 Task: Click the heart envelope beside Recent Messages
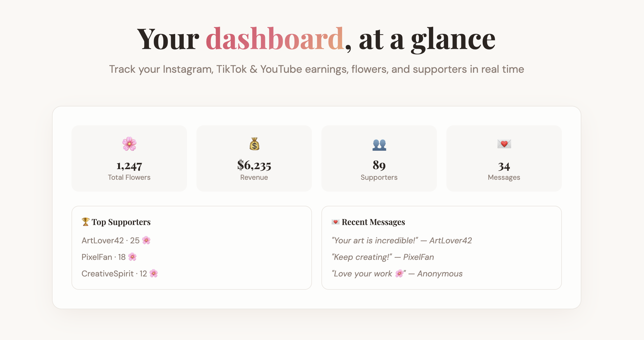coord(336,222)
